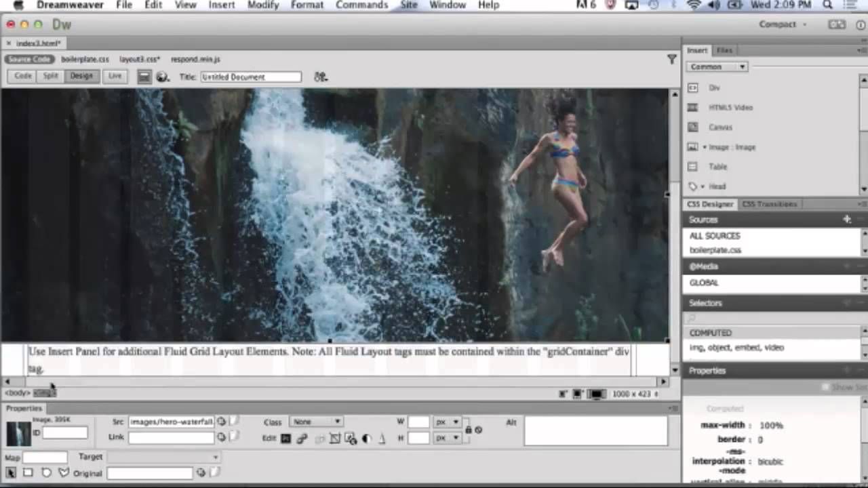The image size is (868, 488).
Task: Expand the Head insert options arrow
Action: pos(704,186)
